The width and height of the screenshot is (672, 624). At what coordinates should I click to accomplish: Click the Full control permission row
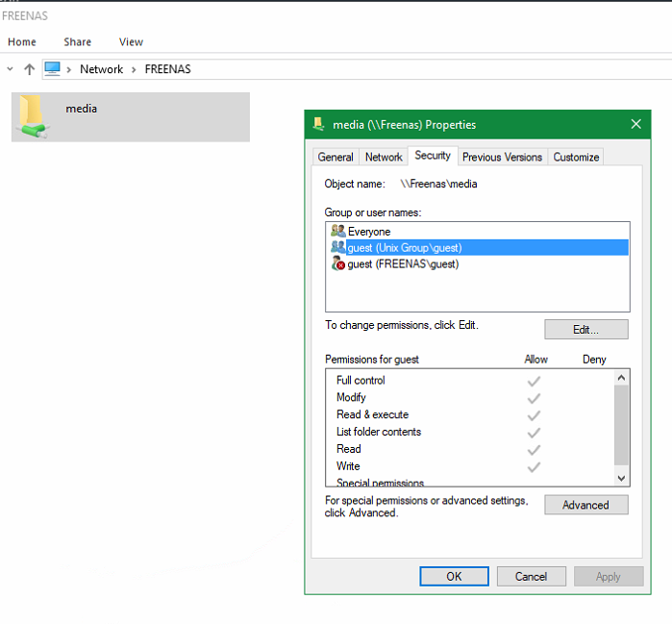(469, 380)
